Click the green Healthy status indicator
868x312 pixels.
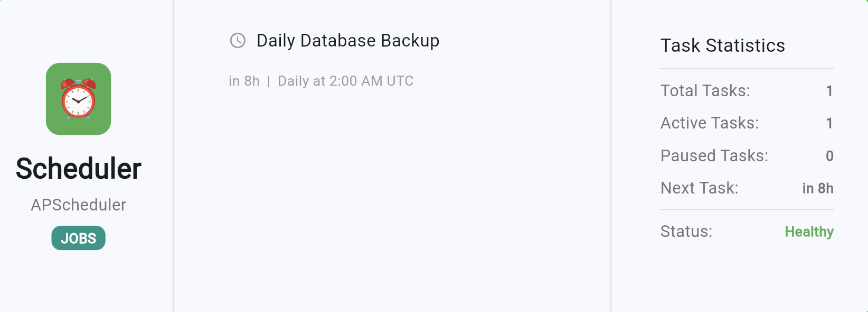pyautogui.click(x=809, y=232)
